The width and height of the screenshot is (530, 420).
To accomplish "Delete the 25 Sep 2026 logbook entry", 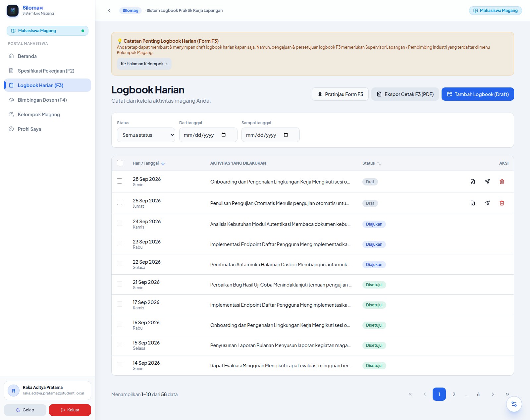I will click(x=502, y=203).
